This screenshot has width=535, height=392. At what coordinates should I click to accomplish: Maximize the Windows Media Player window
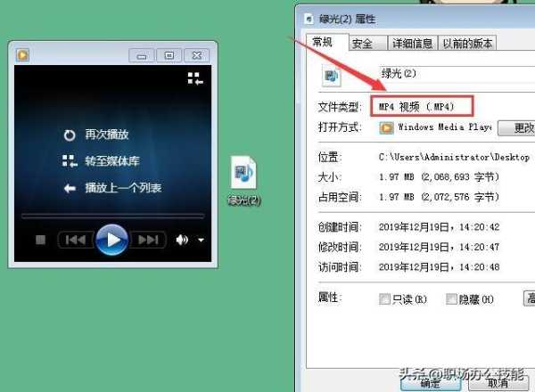tap(169, 55)
